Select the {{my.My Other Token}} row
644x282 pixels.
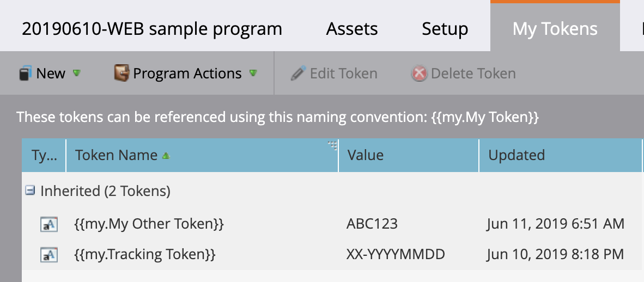pos(149,224)
